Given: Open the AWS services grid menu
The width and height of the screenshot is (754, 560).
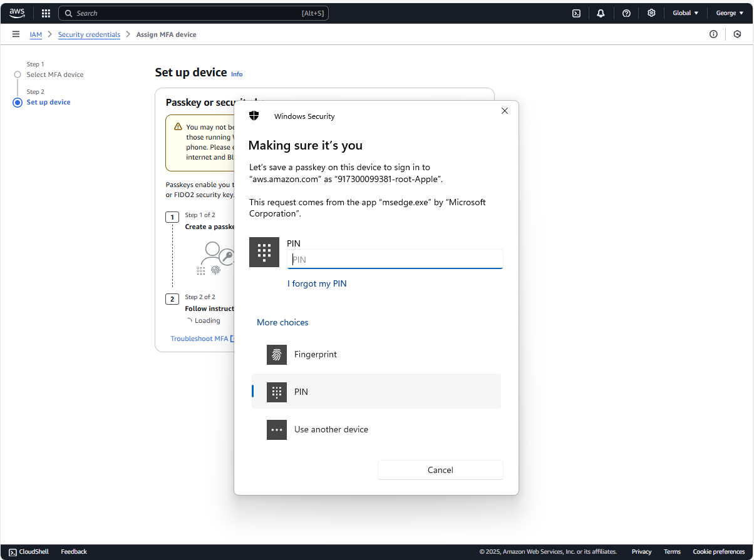Looking at the screenshot, I should (x=46, y=13).
